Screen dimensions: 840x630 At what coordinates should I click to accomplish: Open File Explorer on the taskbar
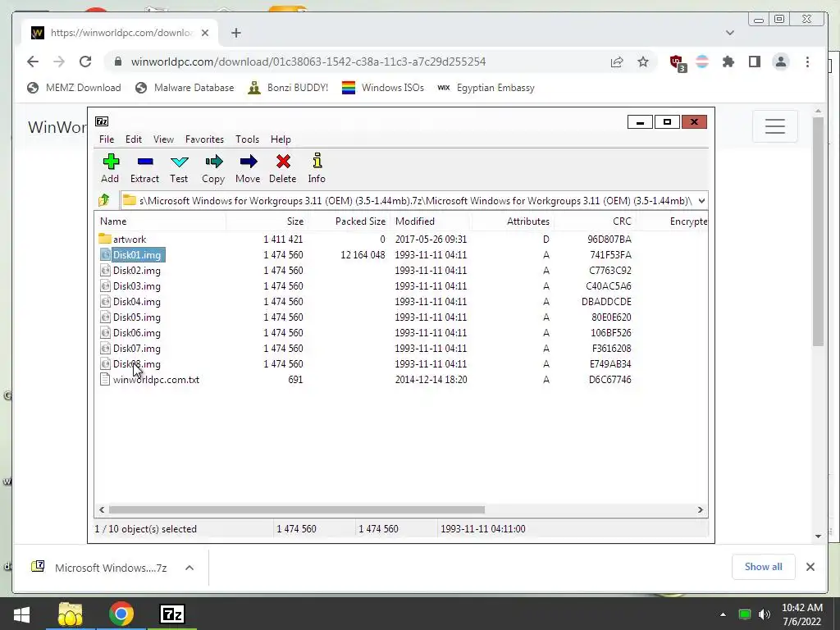[71, 614]
